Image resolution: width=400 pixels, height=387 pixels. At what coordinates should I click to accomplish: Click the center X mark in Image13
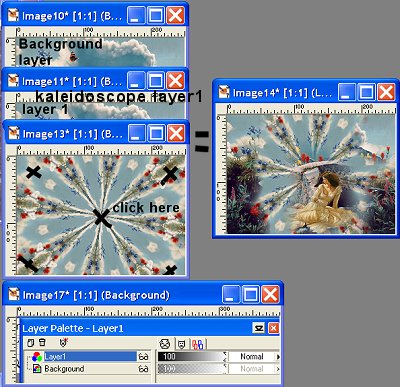102,218
